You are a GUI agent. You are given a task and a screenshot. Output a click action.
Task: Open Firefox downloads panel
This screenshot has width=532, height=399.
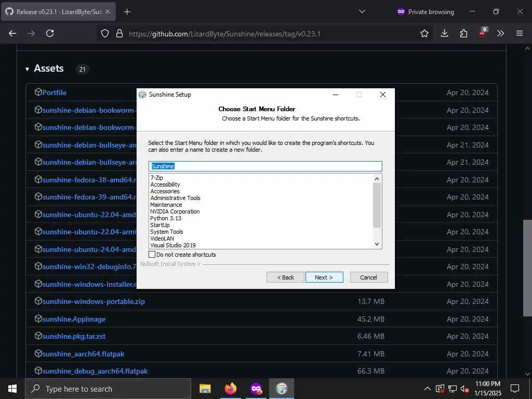445,33
